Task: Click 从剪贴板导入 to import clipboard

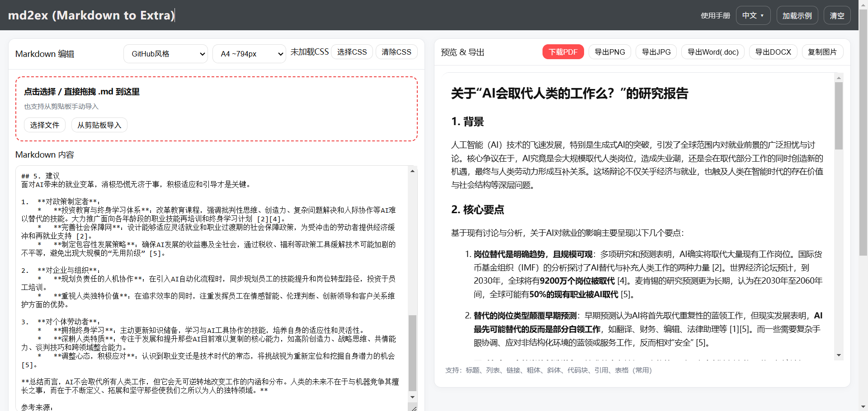Action: click(99, 125)
